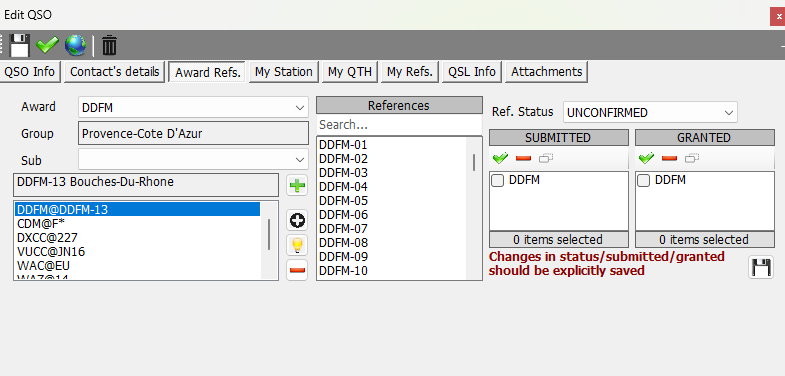
Task: Click the green checkmark toolbar icon
Action: click(x=48, y=46)
